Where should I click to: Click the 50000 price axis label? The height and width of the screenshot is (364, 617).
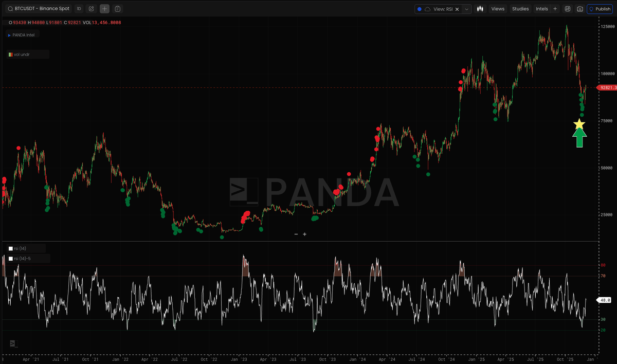pyautogui.click(x=606, y=168)
